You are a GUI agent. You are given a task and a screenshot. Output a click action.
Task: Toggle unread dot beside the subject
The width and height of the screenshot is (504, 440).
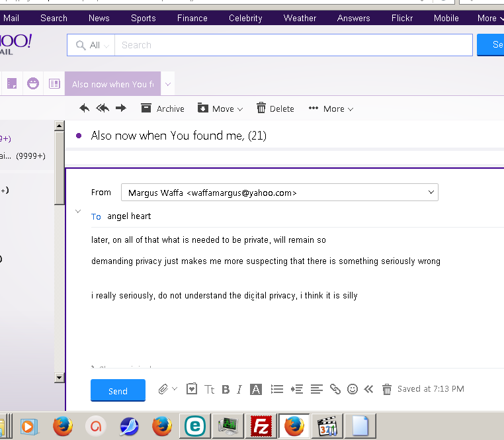click(79, 136)
